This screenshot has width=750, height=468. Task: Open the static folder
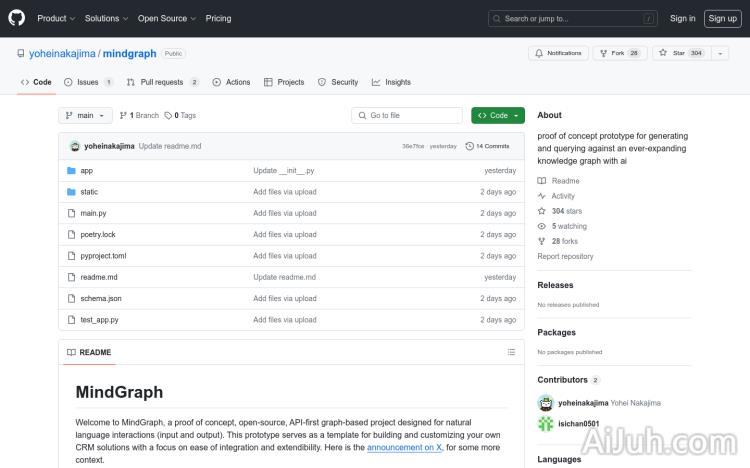(89, 192)
